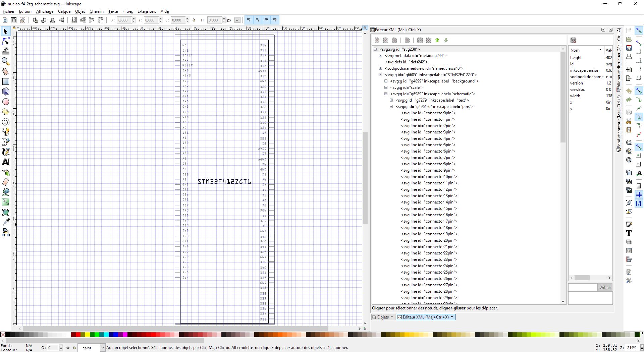This screenshot has height=352, width=644.
Task: Toggle the width-height ratio lock
Action: 194,20
